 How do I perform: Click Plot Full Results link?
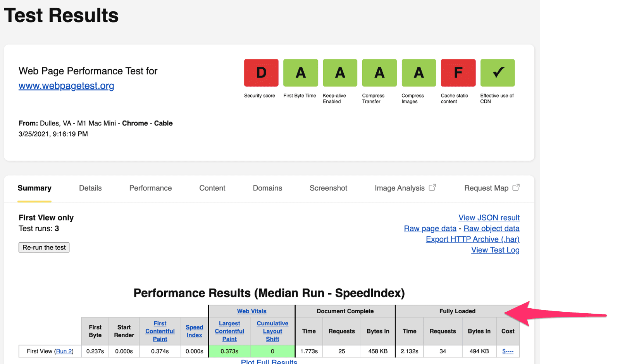[269, 361]
